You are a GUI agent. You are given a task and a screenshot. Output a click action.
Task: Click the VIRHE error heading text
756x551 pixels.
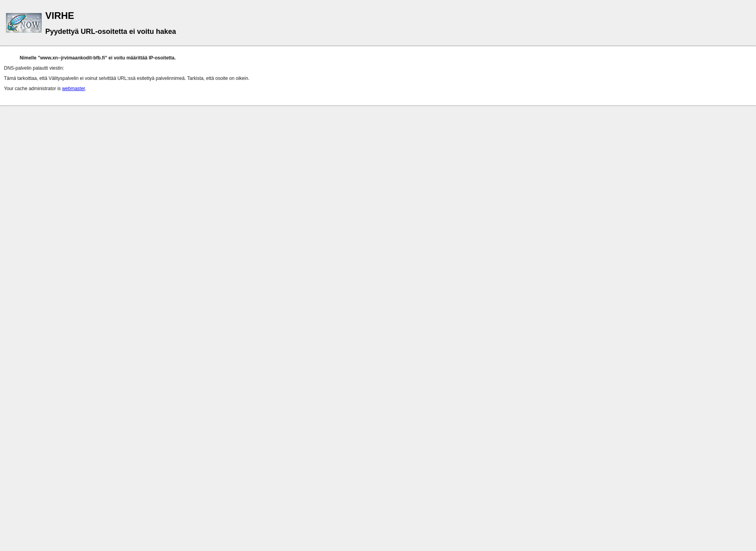pos(59,15)
